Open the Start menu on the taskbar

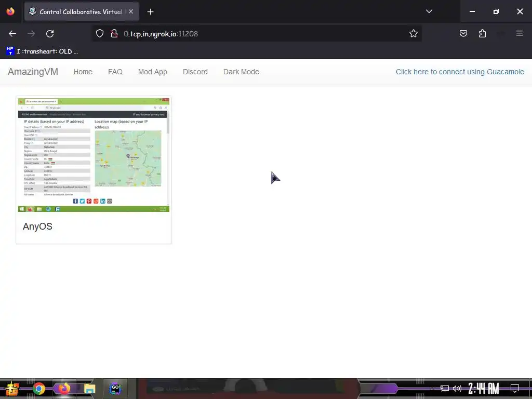click(12, 389)
